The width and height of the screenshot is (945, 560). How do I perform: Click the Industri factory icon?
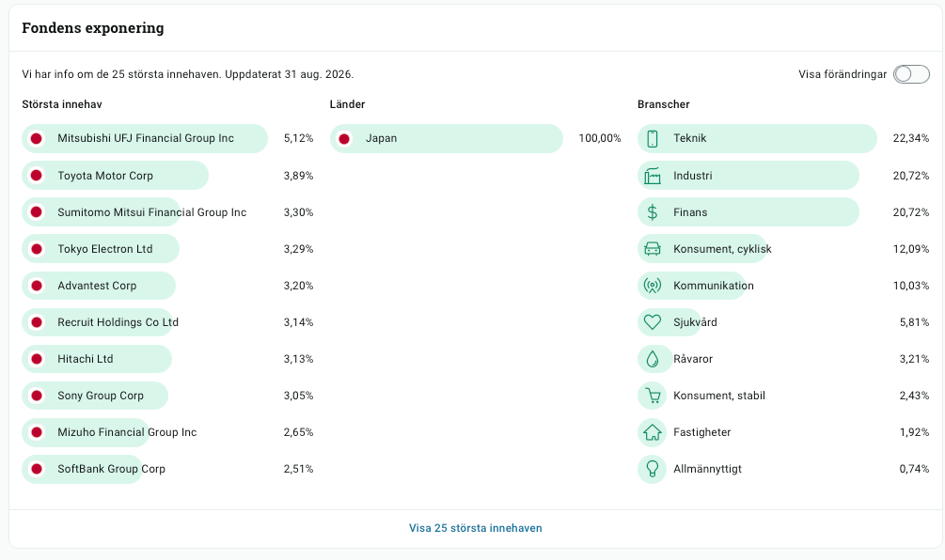(653, 176)
